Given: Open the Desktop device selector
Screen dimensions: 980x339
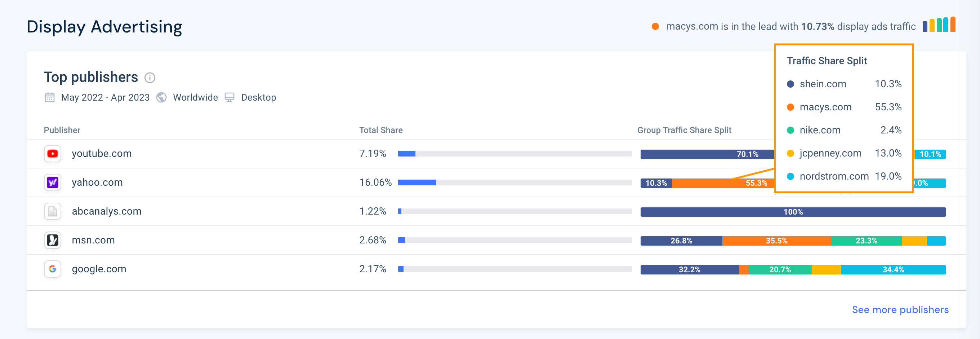Looking at the screenshot, I should [259, 97].
